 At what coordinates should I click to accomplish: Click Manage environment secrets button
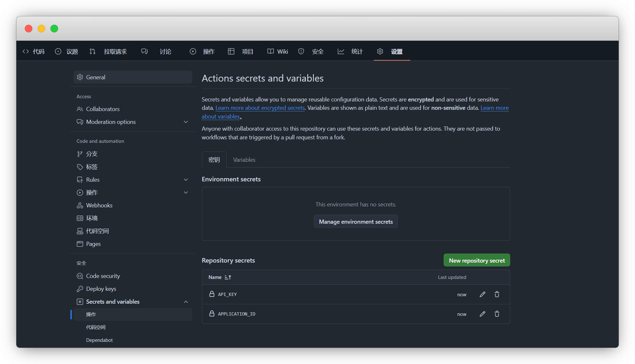pos(356,221)
